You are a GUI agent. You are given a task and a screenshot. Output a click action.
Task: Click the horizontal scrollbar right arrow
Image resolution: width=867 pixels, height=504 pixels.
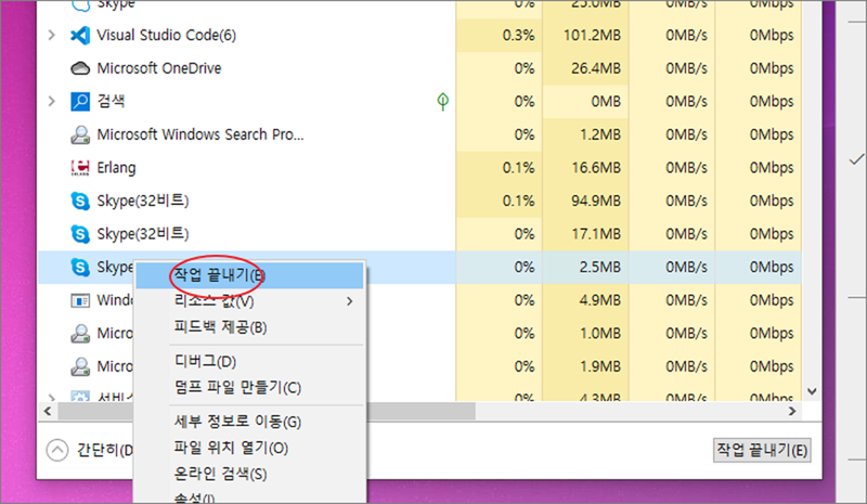click(792, 411)
